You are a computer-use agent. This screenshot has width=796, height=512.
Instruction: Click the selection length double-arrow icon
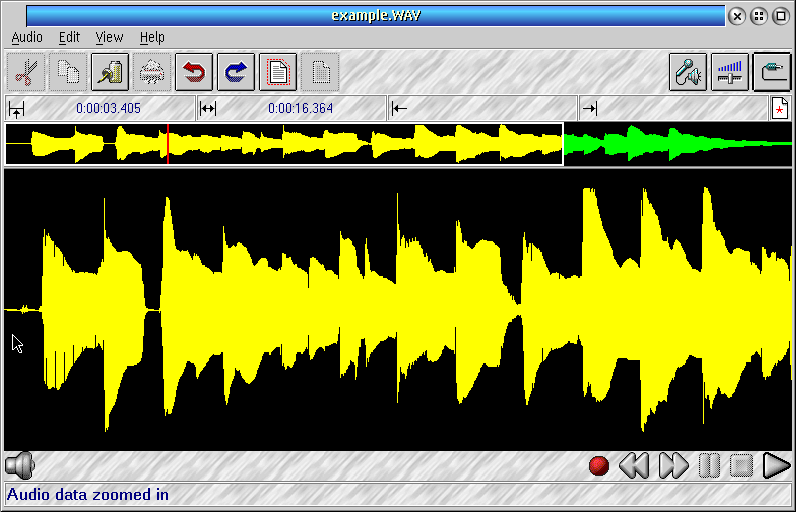(208, 109)
